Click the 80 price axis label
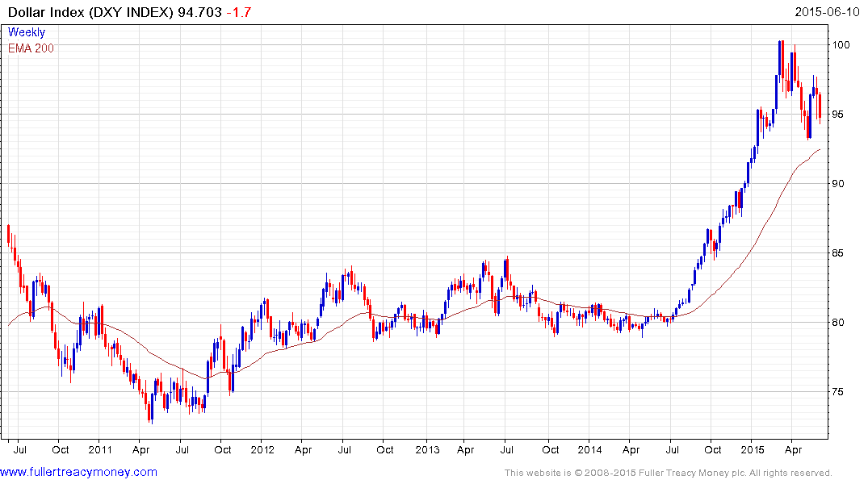The height and width of the screenshot is (484, 868). (x=838, y=323)
